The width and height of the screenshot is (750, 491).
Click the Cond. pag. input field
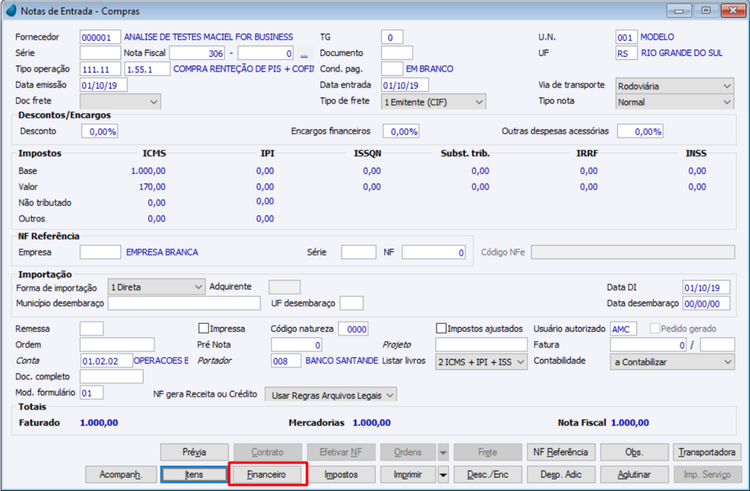[x=392, y=69]
